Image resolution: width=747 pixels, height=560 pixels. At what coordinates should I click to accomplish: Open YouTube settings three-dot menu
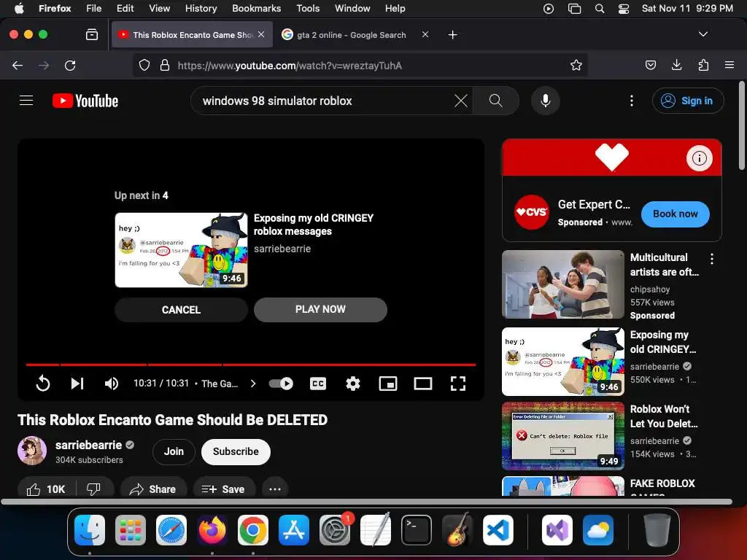[632, 101]
